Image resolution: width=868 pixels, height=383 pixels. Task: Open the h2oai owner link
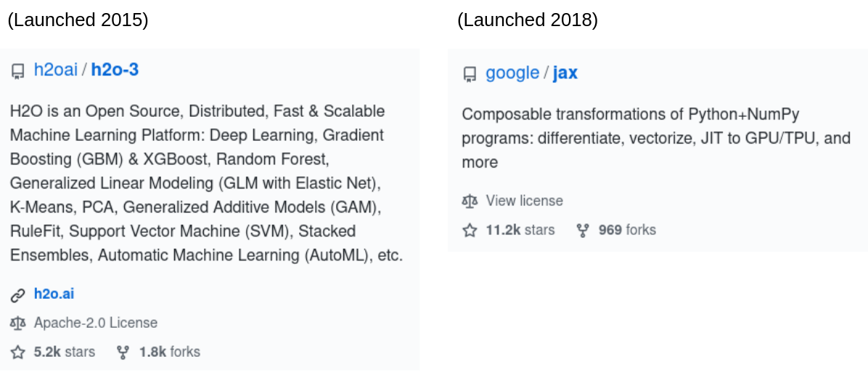55,70
